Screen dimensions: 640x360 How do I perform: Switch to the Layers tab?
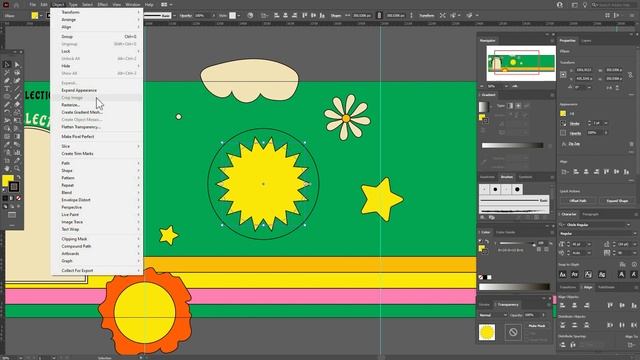pyautogui.click(x=586, y=40)
